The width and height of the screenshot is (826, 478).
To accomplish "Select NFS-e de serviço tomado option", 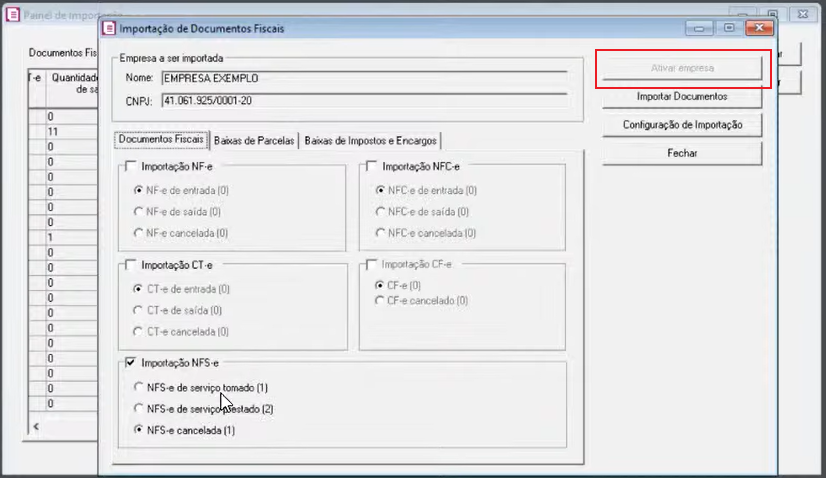I will click(139, 387).
